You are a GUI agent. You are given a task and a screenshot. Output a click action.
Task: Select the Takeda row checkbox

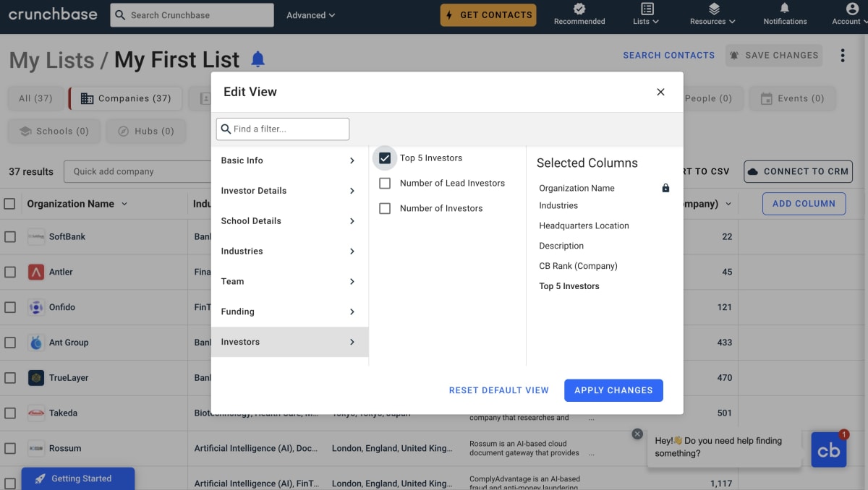click(x=10, y=413)
